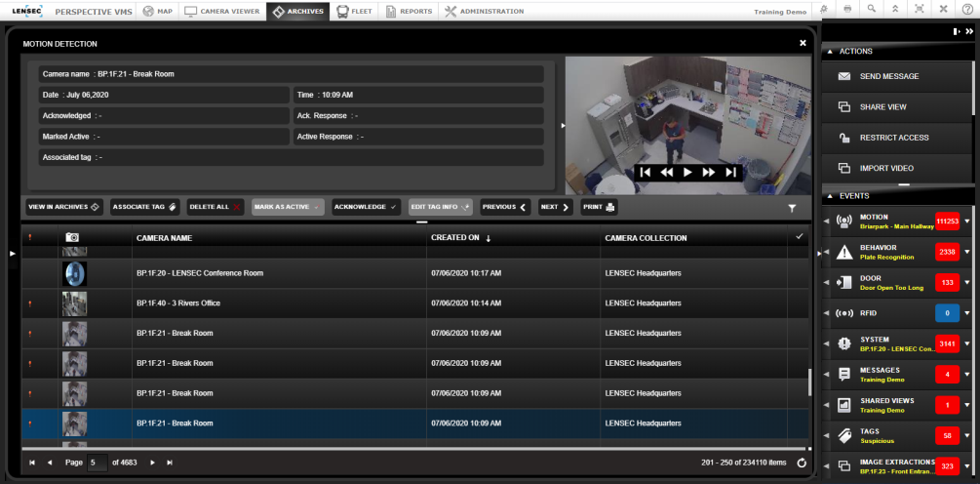Refresh the events list

pos(802,463)
